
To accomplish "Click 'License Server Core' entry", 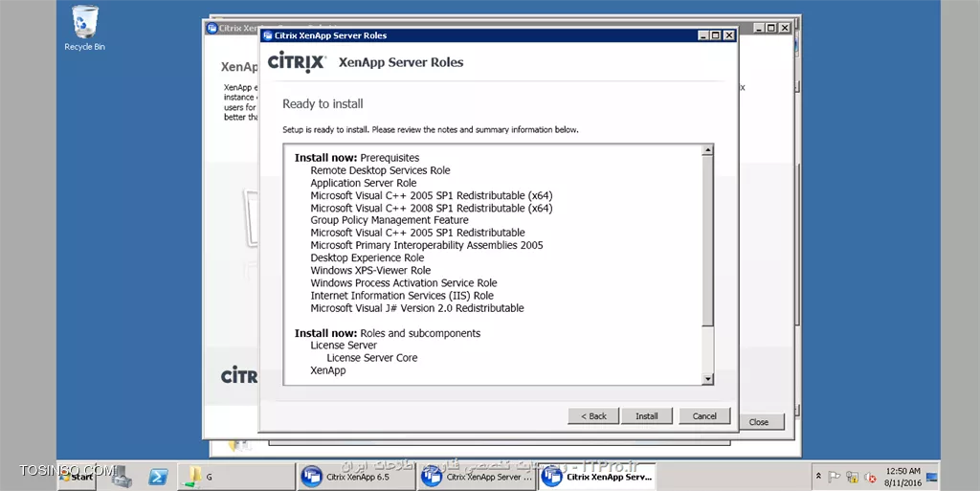I will 372,358.
